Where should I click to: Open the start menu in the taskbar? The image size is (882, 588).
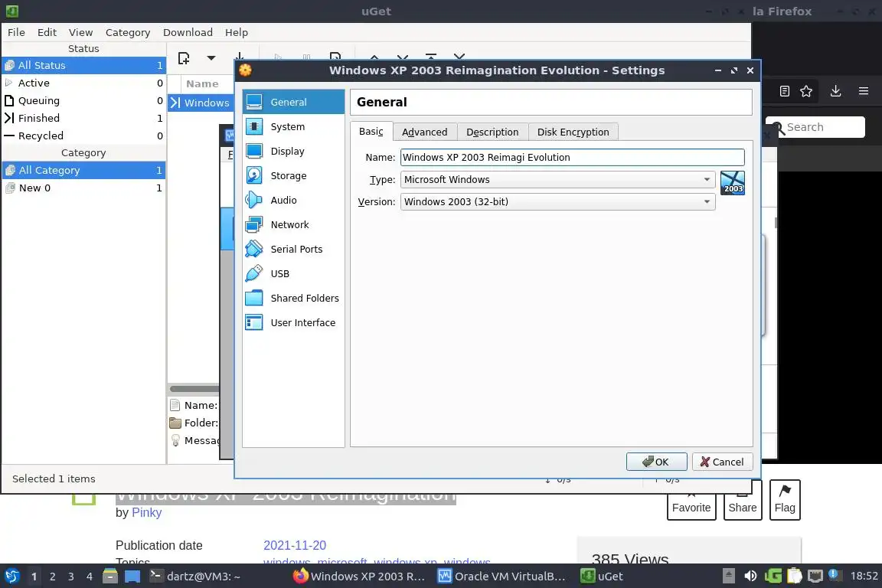[11, 577]
